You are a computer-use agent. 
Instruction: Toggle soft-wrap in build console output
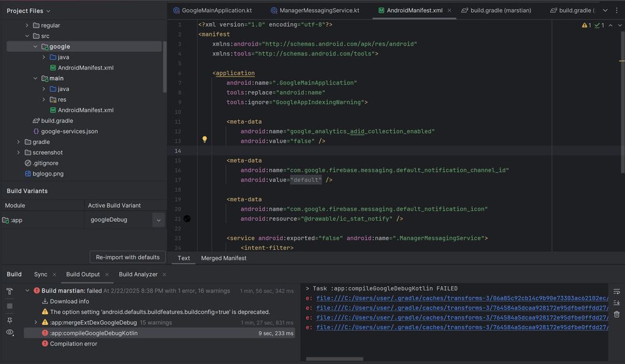(616, 291)
